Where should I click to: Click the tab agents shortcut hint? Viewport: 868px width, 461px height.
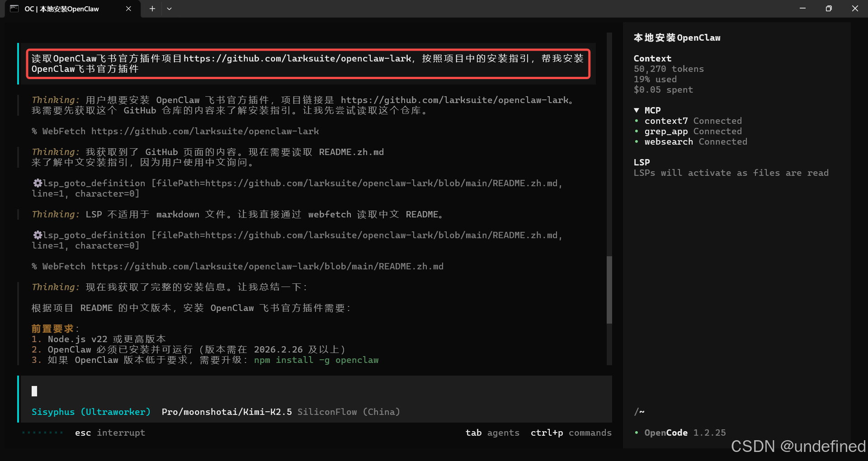click(492, 433)
